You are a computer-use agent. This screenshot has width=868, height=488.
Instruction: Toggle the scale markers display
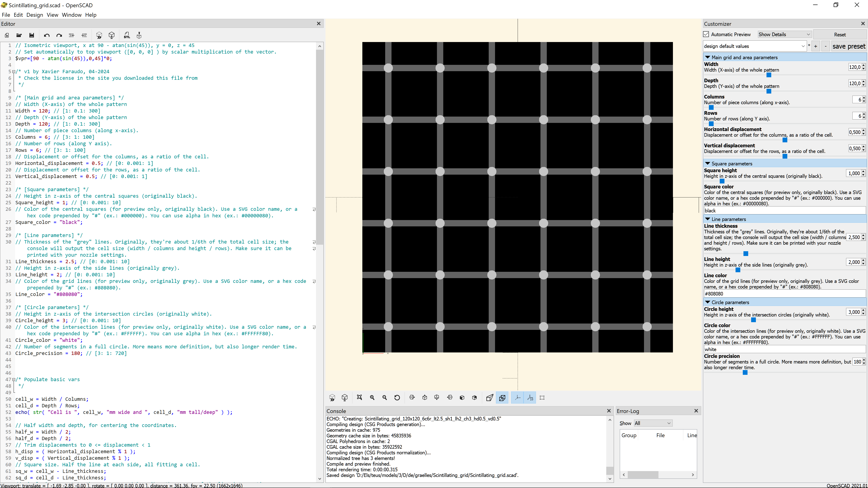coord(530,398)
